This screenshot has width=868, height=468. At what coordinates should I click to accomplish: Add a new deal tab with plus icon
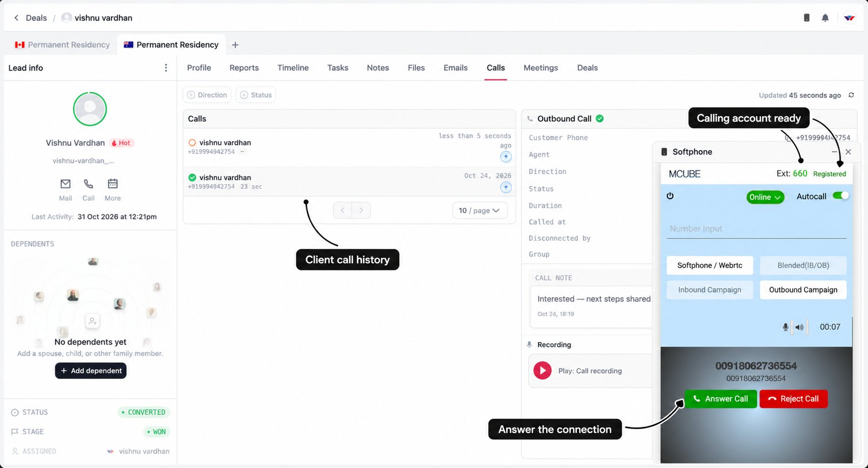[235, 45]
